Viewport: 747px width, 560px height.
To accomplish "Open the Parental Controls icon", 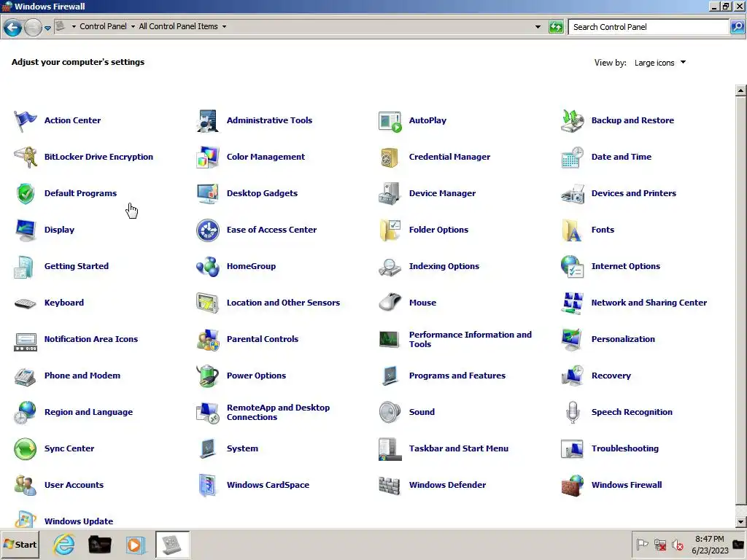I will coord(208,340).
